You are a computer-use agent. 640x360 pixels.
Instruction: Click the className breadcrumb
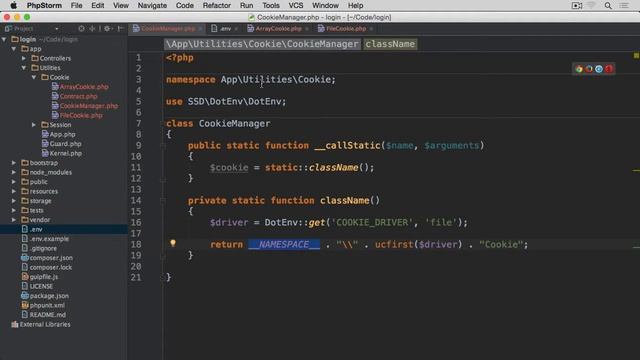(x=390, y=44)
